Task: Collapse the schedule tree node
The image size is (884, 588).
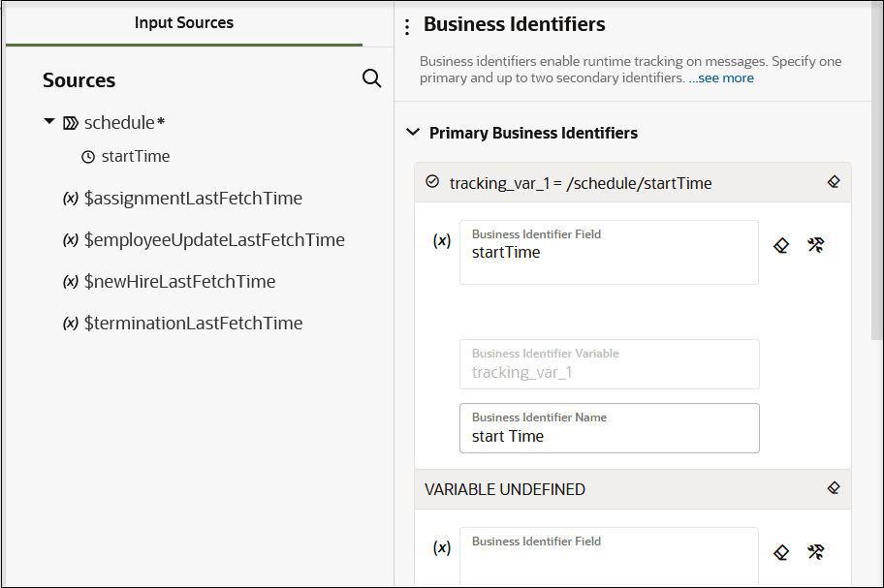Action: tap(49, 122)
